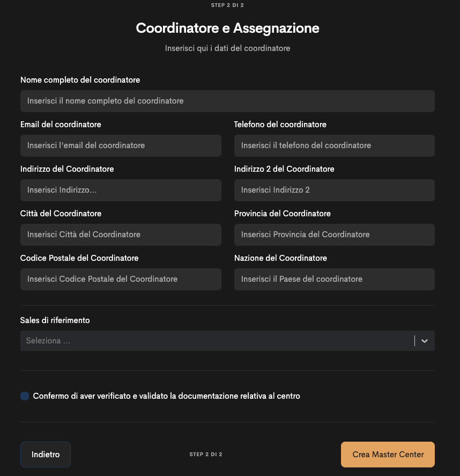
Task: Tick the documentation confirmation checkbox
Action: click(x=25, y=396)
